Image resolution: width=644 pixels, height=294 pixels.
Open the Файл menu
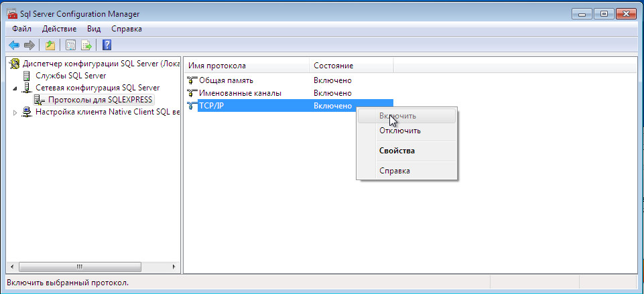click(21, 29)
